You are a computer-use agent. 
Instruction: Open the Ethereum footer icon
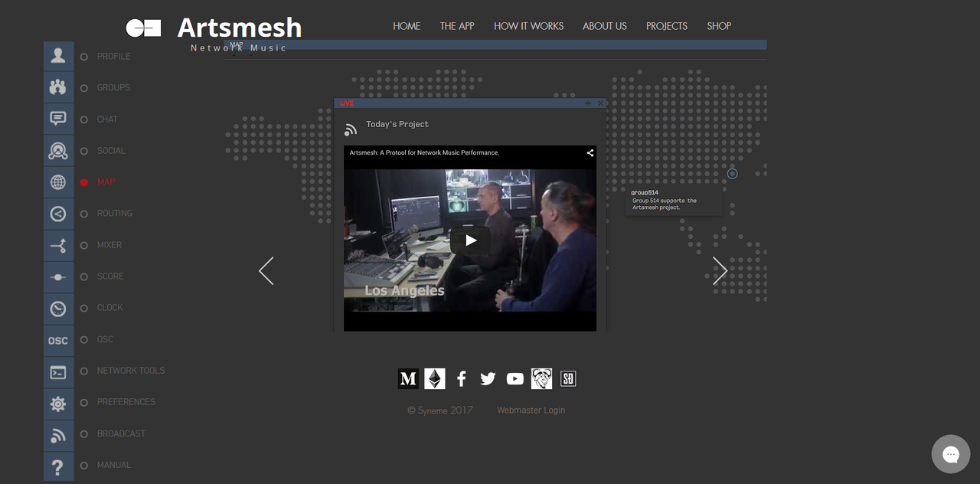point(435,378)
